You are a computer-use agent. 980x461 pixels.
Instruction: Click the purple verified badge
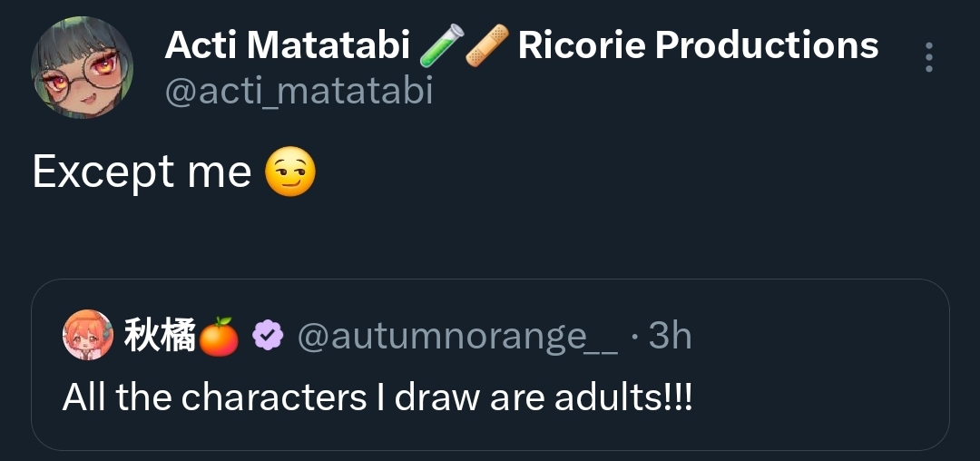[x=267, y=337]
